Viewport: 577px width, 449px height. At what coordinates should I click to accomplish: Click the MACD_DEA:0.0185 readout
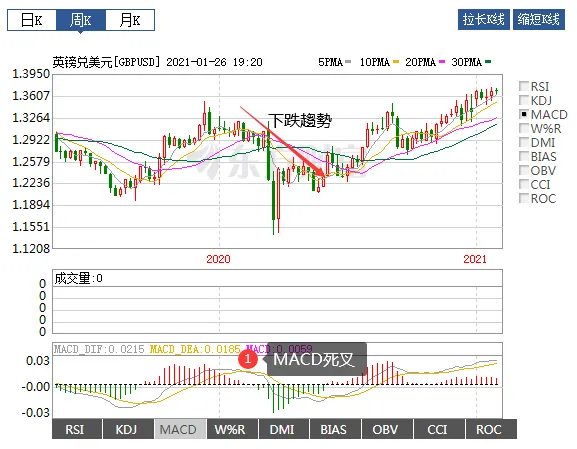(x=195, y=349)
